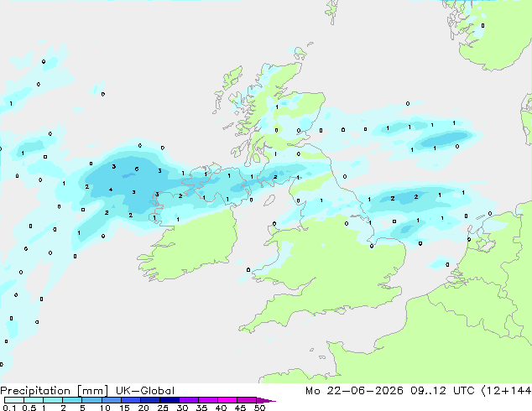Click the '20' legend scale label
Screen dimensions: 532x411
click(x=143, y=408)
